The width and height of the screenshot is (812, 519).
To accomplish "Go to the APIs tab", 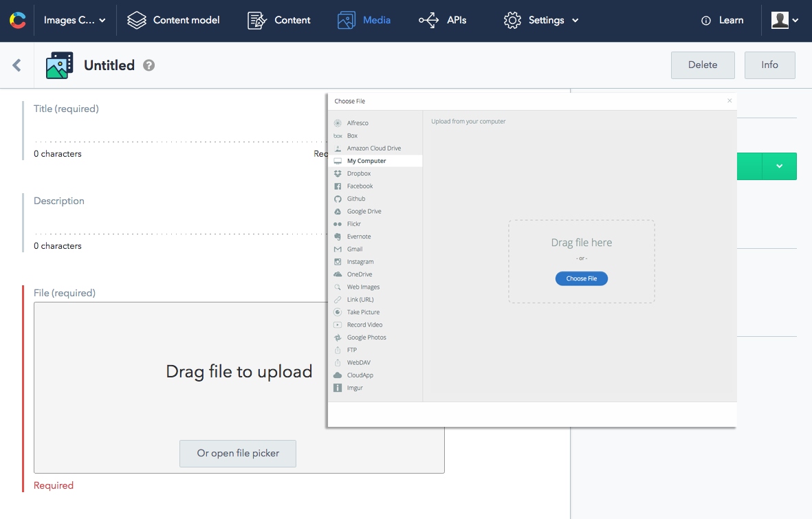I will 443,20.
